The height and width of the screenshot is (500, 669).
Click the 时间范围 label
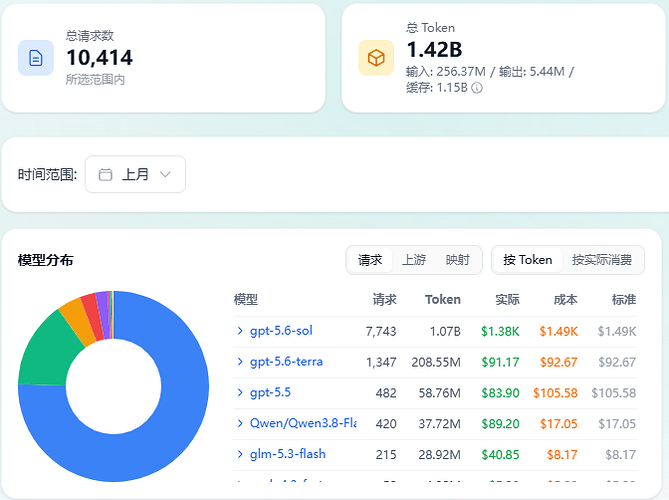click(47, 174)
